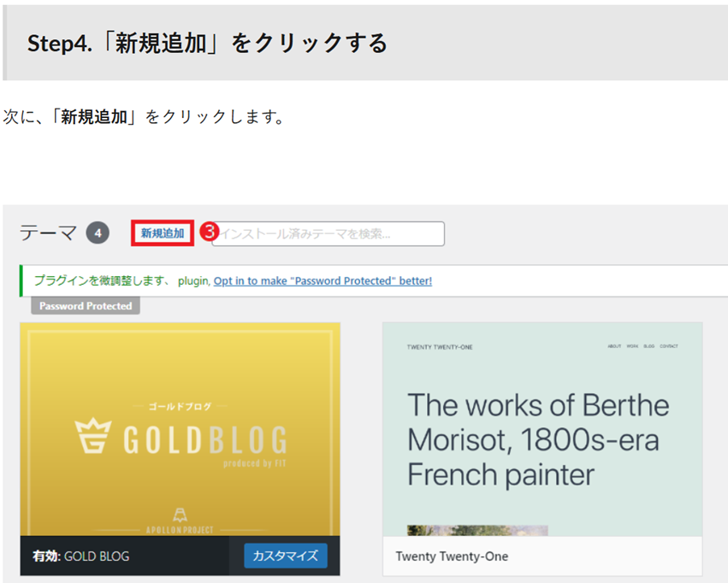
Task: Click the GOLD BLOG crown logo icon
Action: pos(94,438)
